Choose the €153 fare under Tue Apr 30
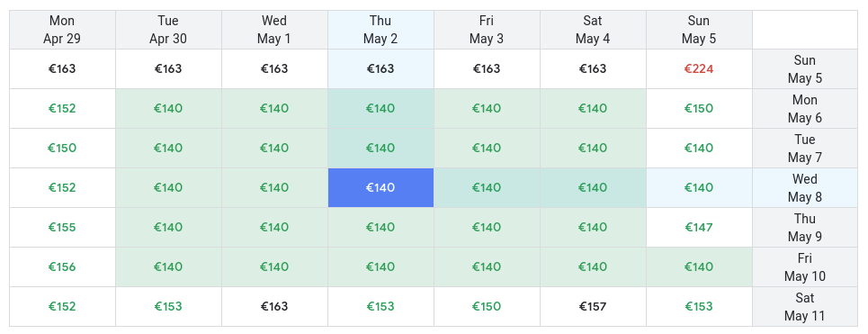The height and width of the screenshot is (334, 868). (168, 306)
